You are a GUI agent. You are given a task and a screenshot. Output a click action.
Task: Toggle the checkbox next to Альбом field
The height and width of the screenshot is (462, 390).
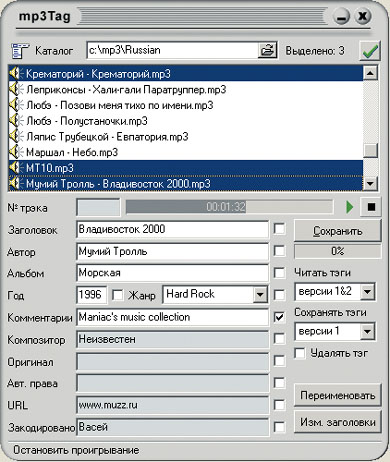pyautogui.click(x=279, y=273)
